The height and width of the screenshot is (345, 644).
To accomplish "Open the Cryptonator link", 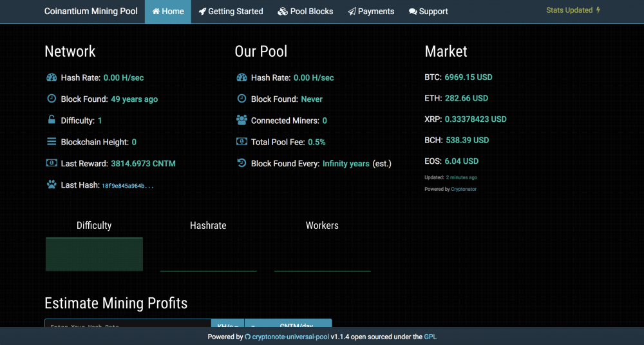I will pos(464,189).
